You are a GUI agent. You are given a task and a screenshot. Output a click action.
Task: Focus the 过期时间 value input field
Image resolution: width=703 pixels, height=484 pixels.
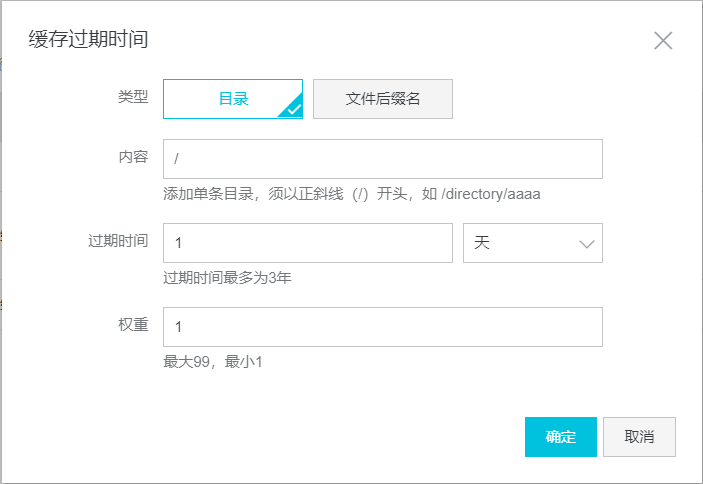tap(307, 243)
